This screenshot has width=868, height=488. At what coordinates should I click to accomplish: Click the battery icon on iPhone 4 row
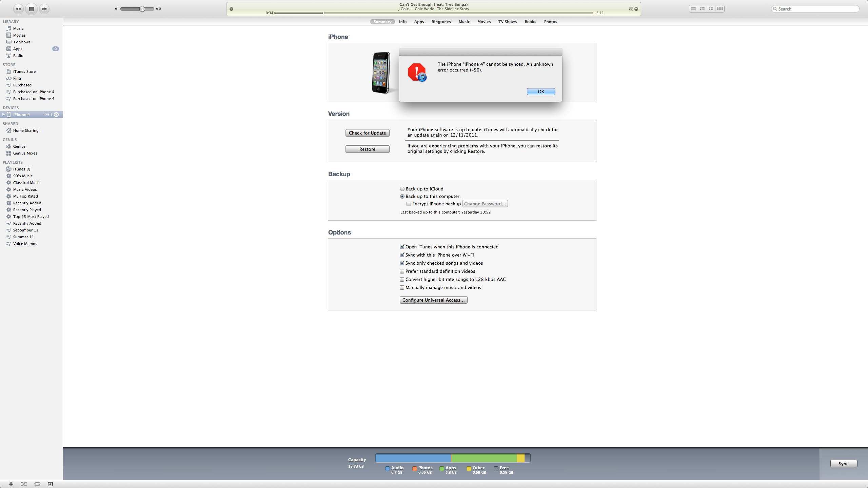click(x=48, y=115)
